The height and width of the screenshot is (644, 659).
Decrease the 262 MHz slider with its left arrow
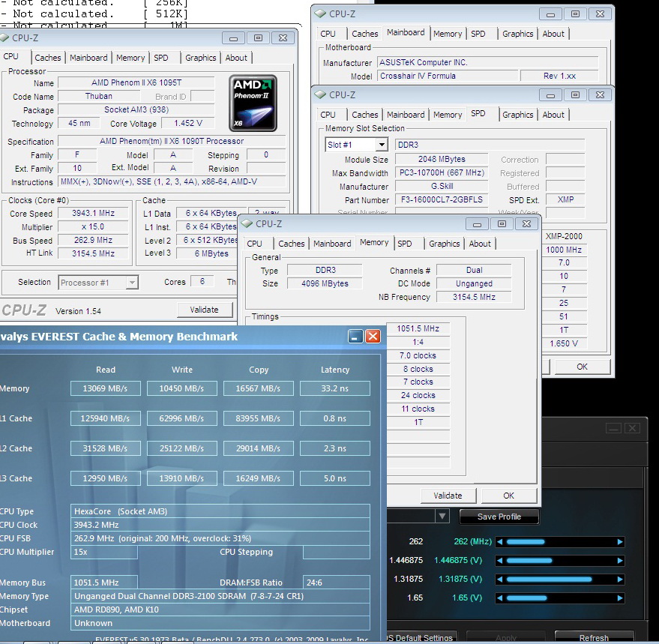[500, 542]
